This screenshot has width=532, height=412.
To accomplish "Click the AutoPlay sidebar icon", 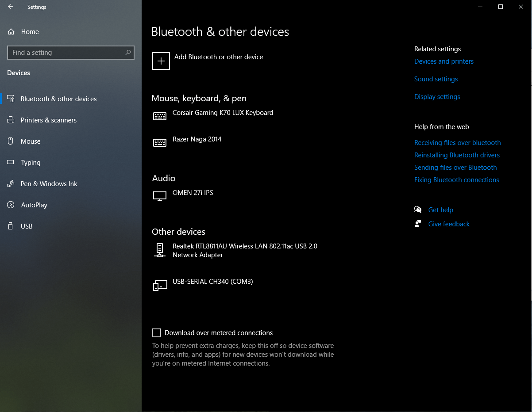I will 12,205.
